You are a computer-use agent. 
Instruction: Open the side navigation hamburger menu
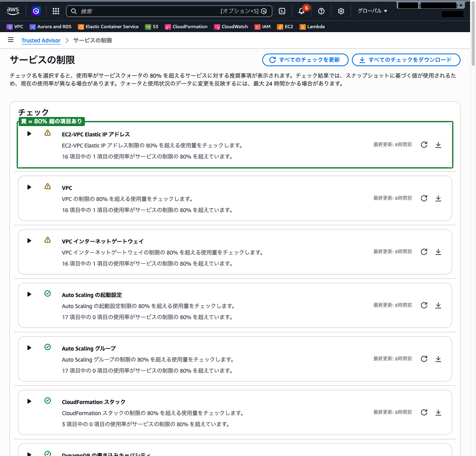[11, 40]
